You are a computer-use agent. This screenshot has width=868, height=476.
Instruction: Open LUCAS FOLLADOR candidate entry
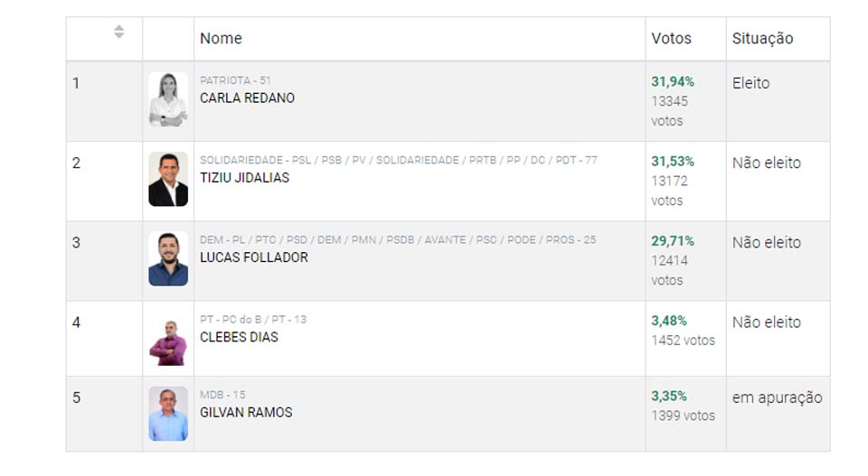[x=253, y=257]
